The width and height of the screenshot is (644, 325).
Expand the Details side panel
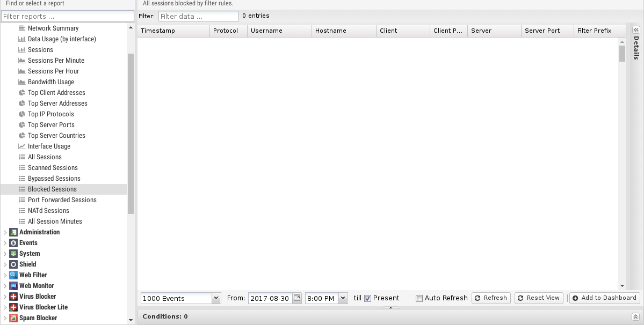click(636, 30)
